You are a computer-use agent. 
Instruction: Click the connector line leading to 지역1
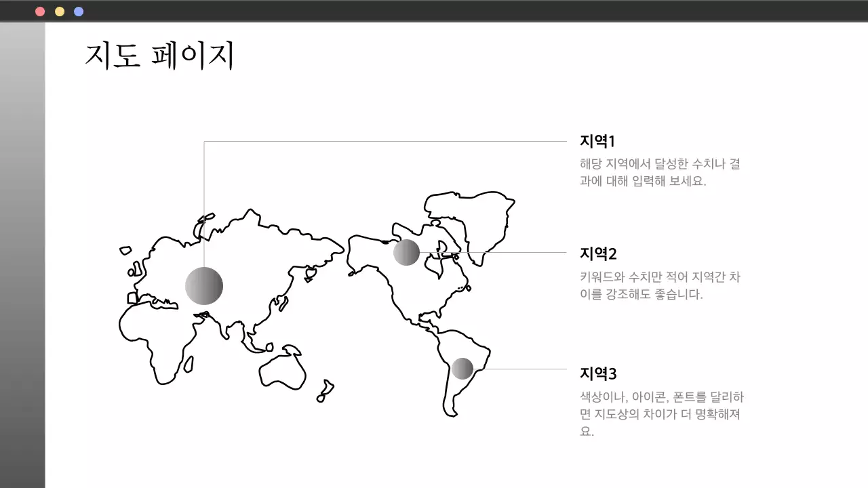(387, 142)
